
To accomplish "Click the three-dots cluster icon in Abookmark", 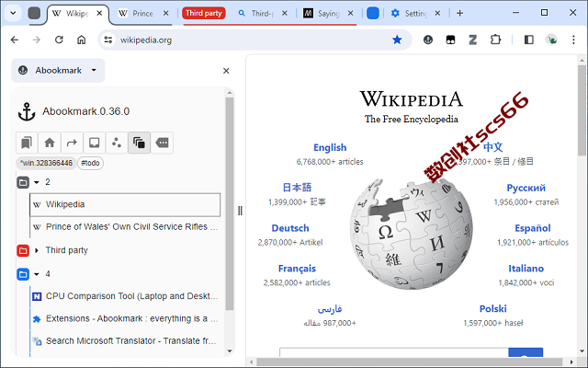I will 117,143.
